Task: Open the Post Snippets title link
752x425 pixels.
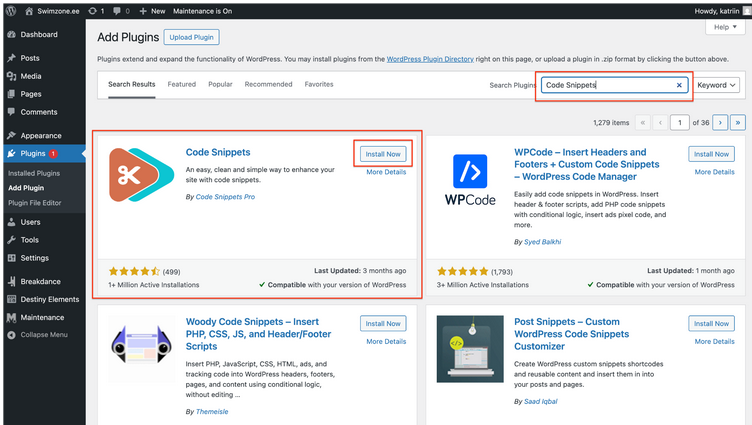Action: coord(572,334)
